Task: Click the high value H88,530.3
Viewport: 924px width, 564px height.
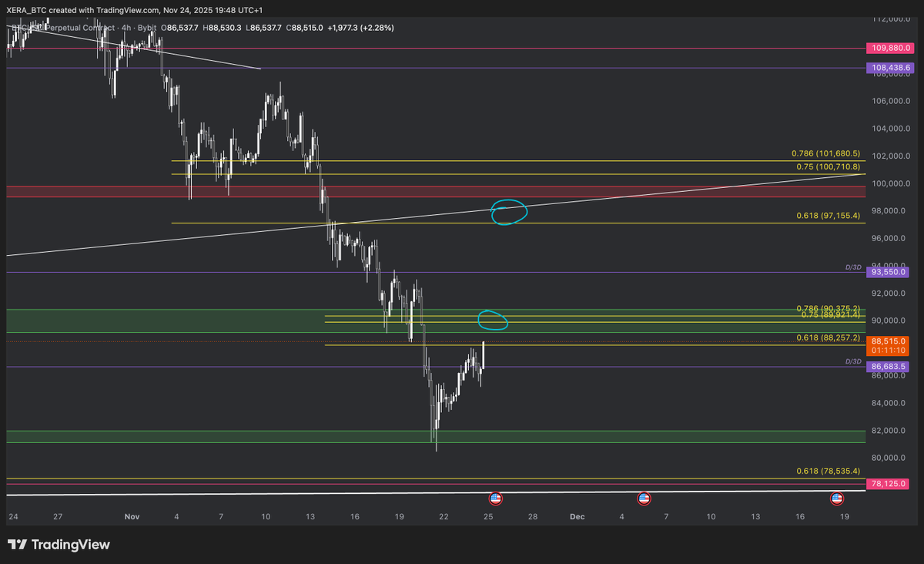Action: [x=223, y=28]
